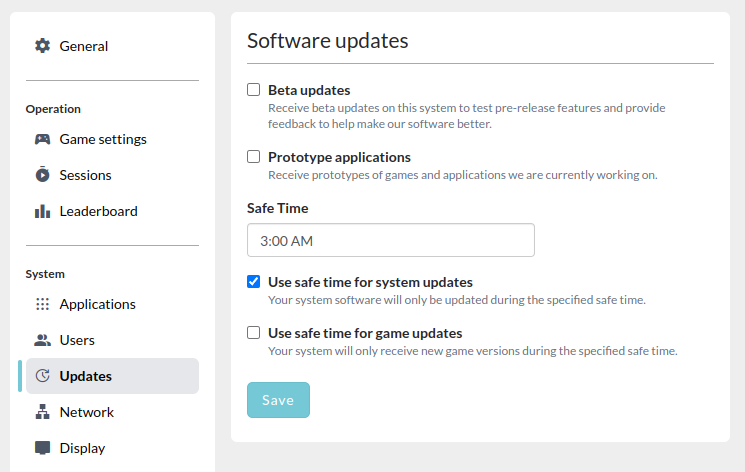Image resolution: width=745 pixels, height=472 pixels.
Task: Click the Applications grid icon
Action: pos(42,304)
